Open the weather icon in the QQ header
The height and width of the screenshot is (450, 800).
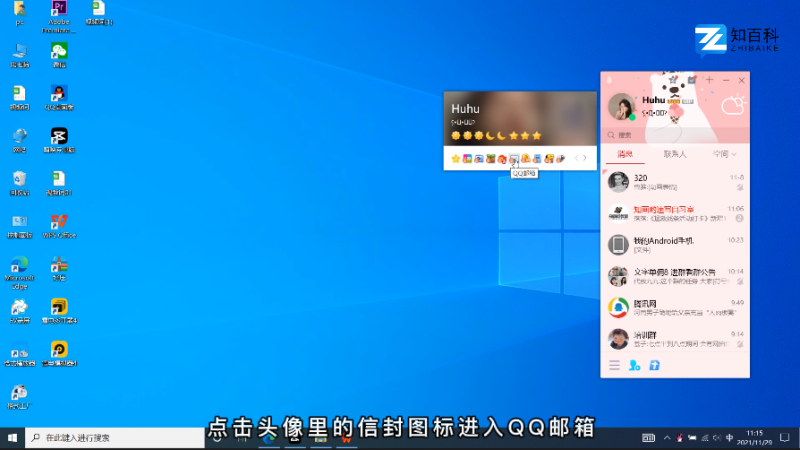[733, 105]
